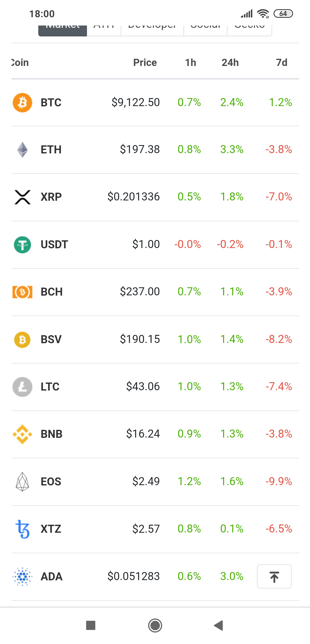Tap the Bitcoin (BTC) coin icon
The image size is (310, 644).
[22, 102]
